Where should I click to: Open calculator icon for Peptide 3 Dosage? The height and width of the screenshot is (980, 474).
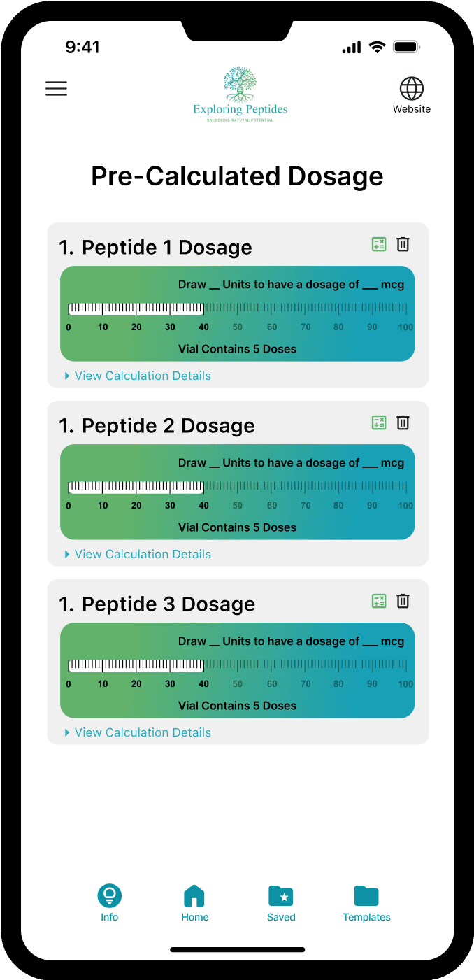pos(378,601)
